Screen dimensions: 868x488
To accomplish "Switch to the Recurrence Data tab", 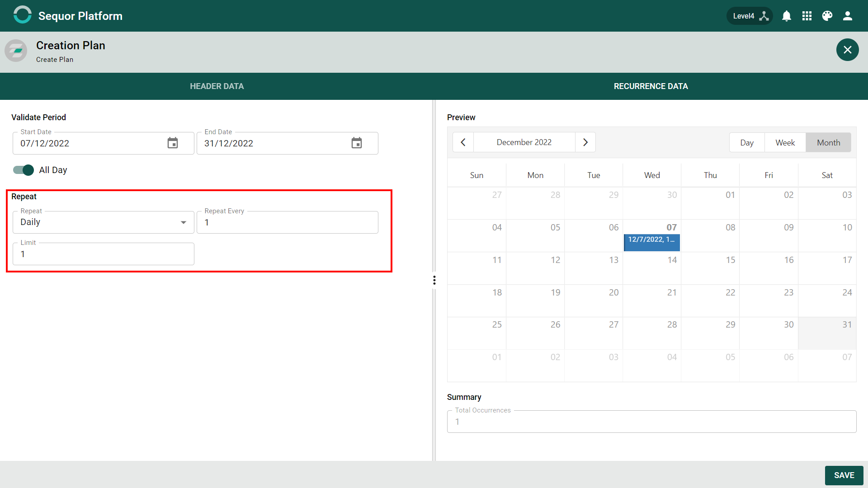I will [651, 86].
